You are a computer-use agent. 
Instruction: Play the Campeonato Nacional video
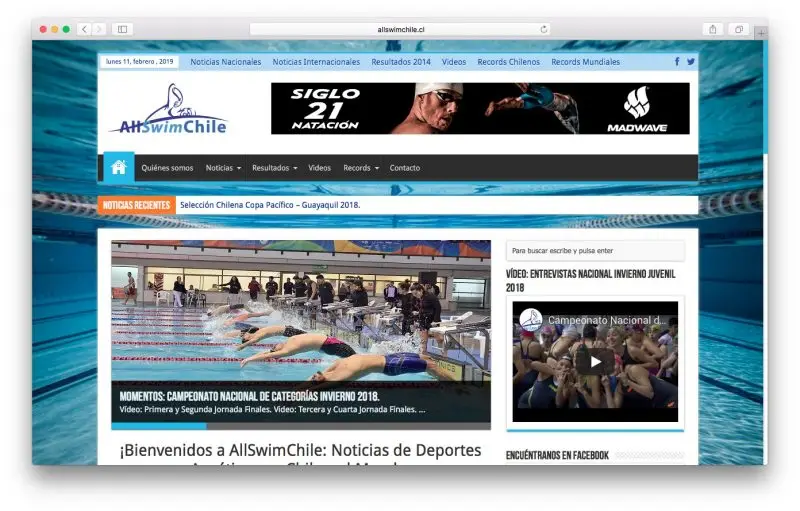pyautogui.click(x=595, y=362)
